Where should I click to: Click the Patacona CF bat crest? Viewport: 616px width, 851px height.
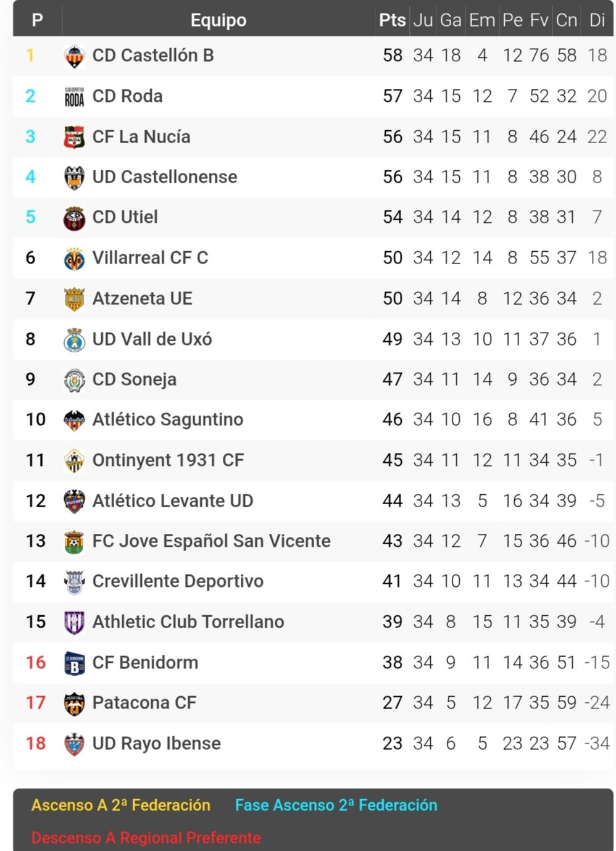click(x=74, y=704)
